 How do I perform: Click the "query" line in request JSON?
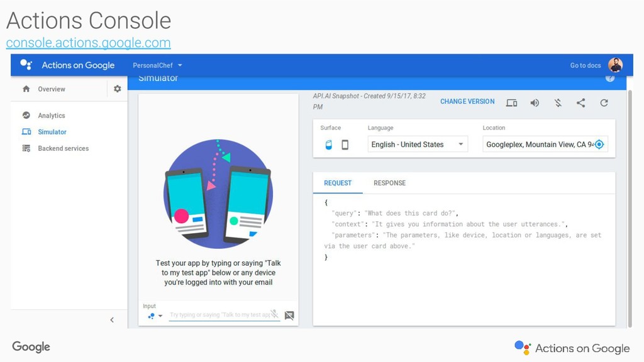(395, 213)
